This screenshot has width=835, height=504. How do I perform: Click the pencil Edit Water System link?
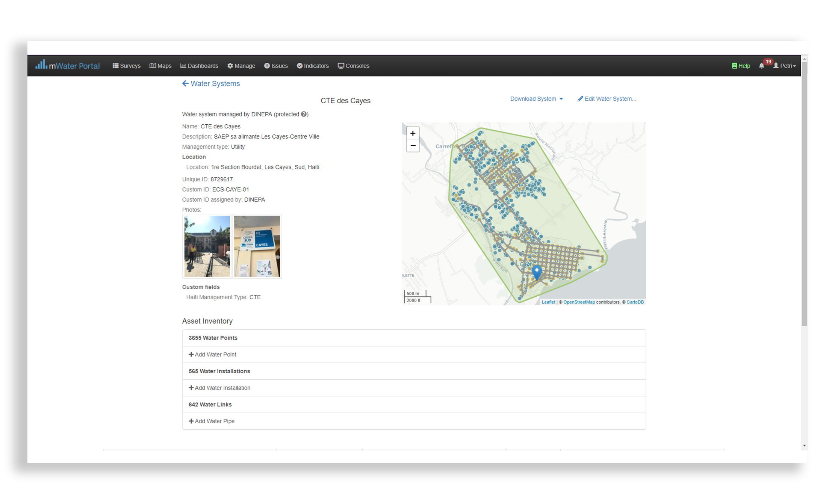pyautogui.click(x=607, y=99)
